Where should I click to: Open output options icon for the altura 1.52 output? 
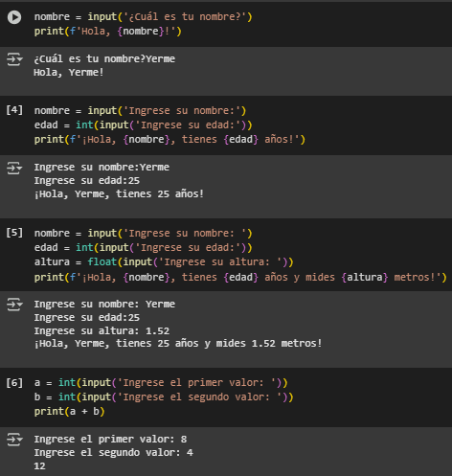tap(14, 305)
